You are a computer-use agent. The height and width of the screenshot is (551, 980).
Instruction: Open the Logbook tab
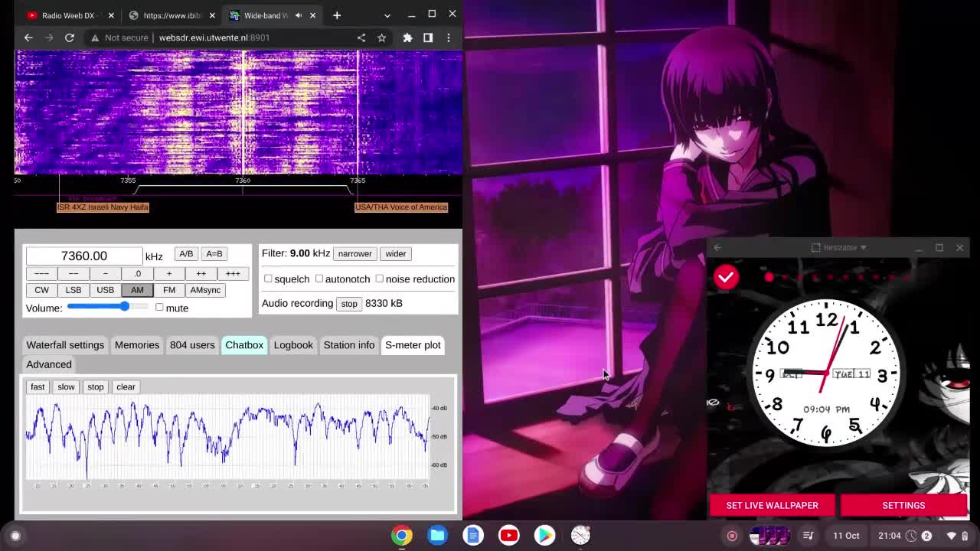click(x=293, y=345)
